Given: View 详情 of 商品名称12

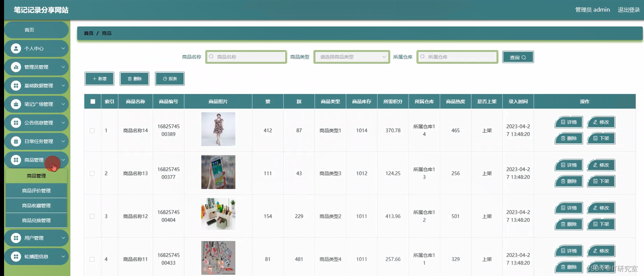Looking at the screenshot, I should click(569, 208).
